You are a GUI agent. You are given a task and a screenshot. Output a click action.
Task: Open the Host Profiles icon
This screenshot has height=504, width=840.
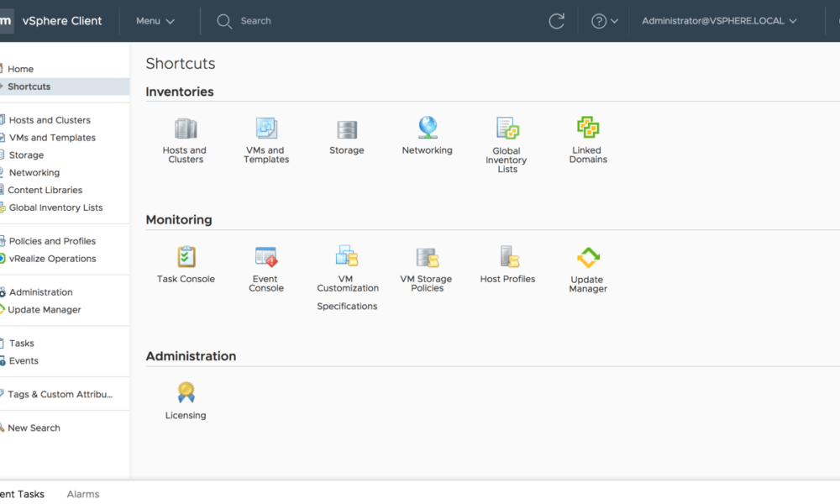coord(507,256)
